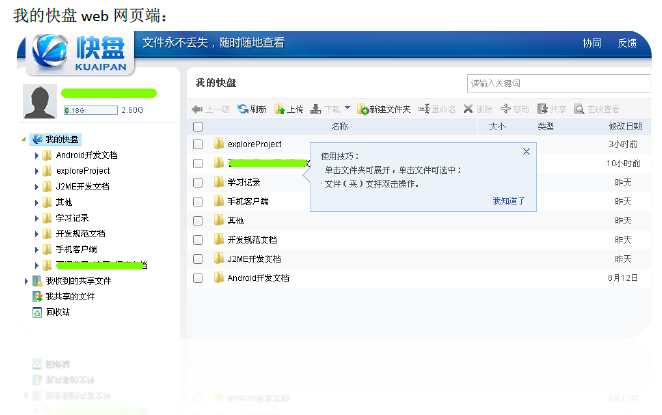Viewport: 662px width, 415px height.
Task: Check the 学习记录 row checkbox
Action: coord(198,183)
